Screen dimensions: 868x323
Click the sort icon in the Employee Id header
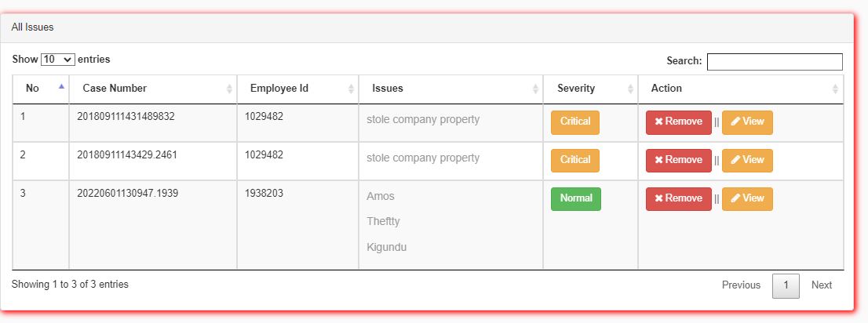[351, 89]
